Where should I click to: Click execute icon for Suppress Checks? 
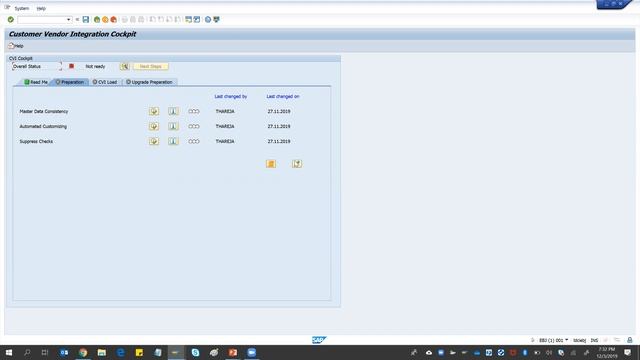tap(154, 141)
